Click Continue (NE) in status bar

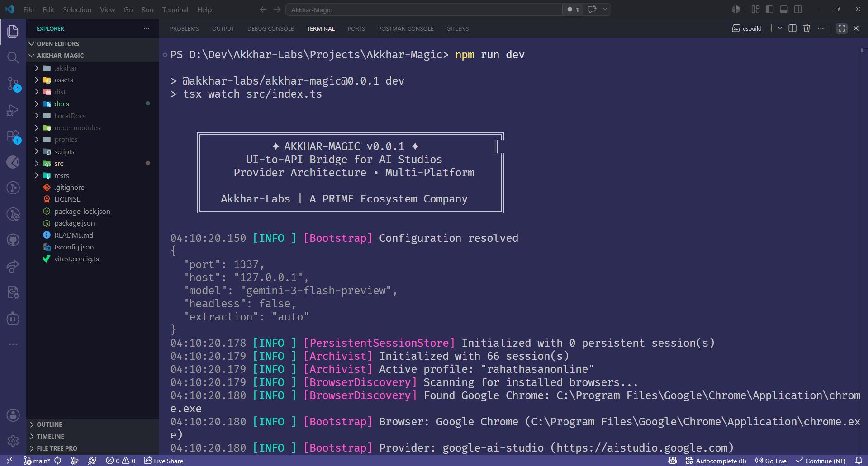pos(821,461)
